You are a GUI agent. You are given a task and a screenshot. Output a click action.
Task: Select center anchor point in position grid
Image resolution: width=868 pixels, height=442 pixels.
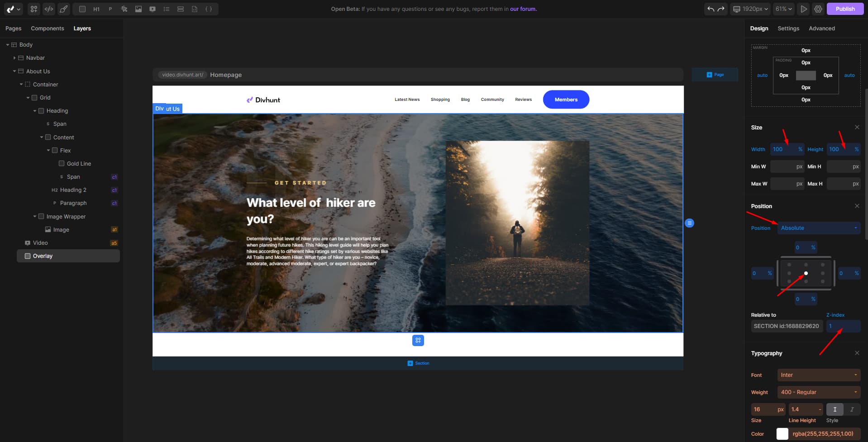tap(806, 273)
